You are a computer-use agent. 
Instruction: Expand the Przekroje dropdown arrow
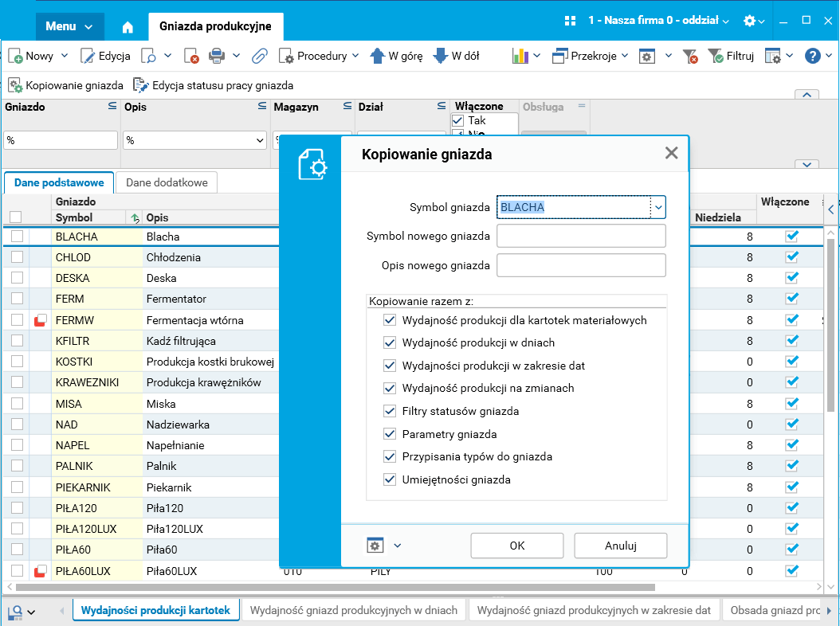[625, 56]
